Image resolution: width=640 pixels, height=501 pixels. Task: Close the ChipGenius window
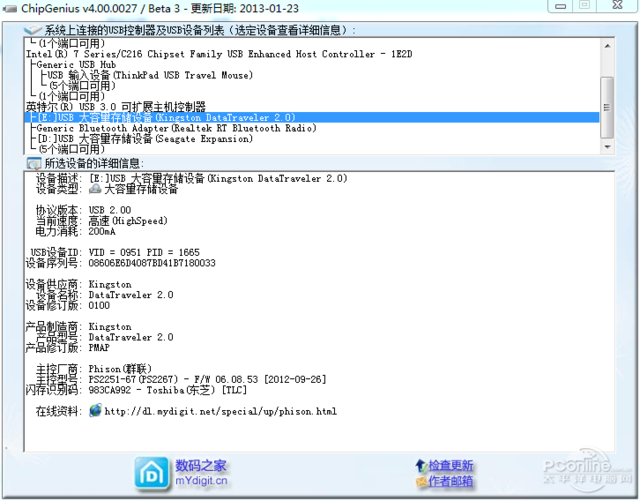618,5
